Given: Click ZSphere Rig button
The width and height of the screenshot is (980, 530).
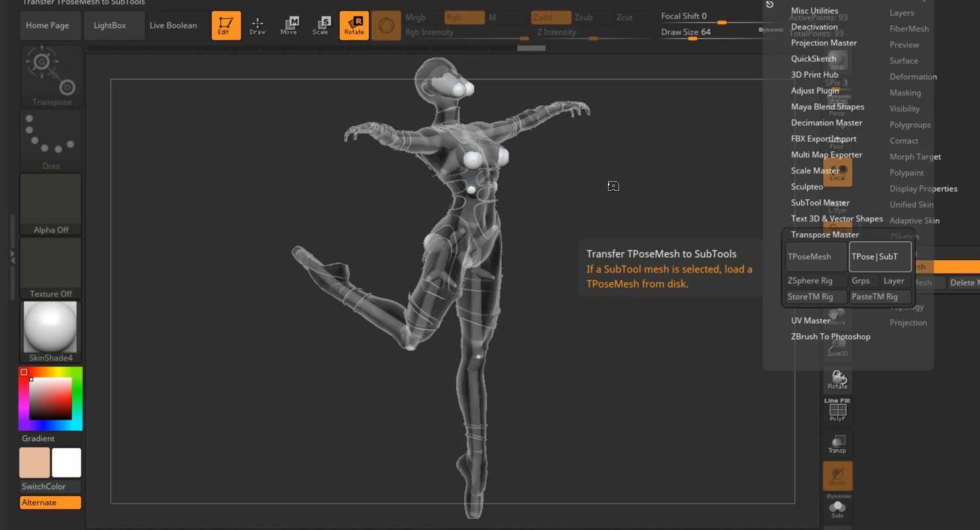Looking at the screenshot, I should pos(816,280).
